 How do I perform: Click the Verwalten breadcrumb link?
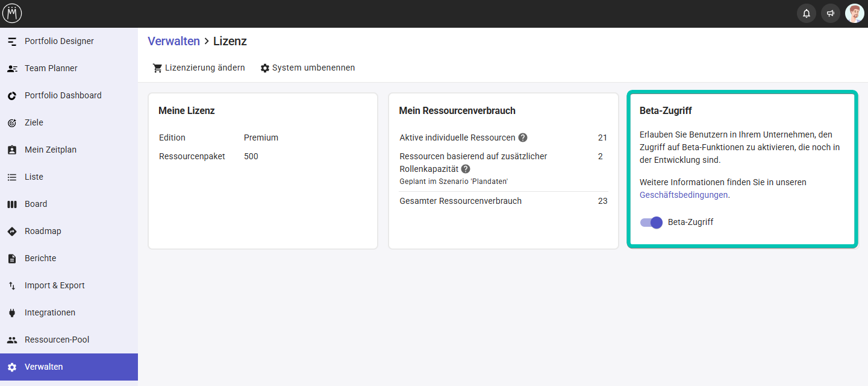pos(173,41)
